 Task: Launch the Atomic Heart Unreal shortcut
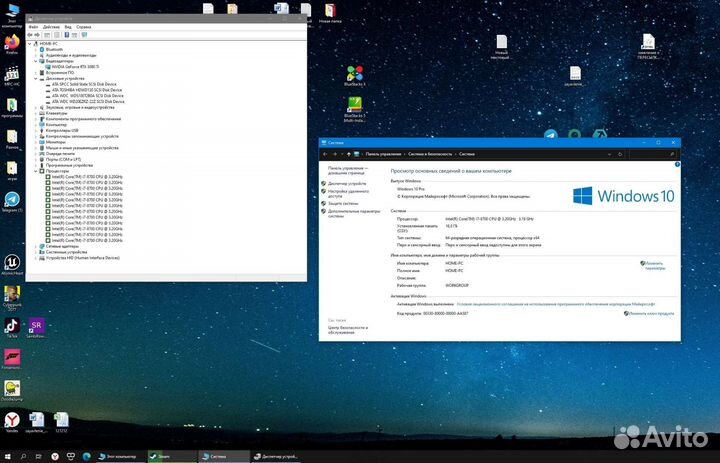coord(12,264)
